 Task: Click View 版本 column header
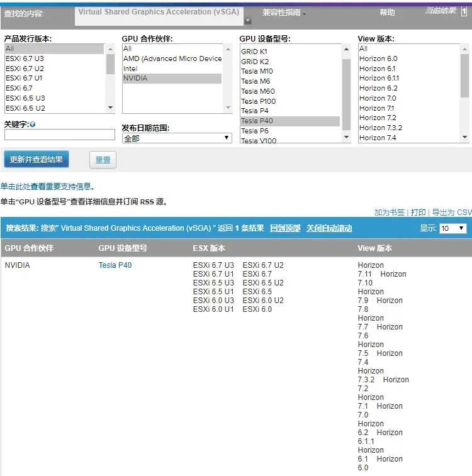[x=375, y=248]
